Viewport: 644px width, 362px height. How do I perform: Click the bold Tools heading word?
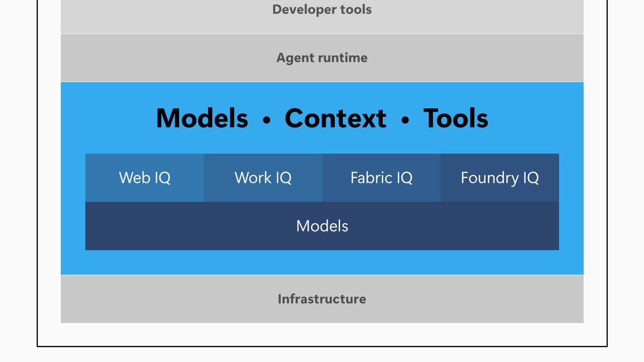pos(456,118)
